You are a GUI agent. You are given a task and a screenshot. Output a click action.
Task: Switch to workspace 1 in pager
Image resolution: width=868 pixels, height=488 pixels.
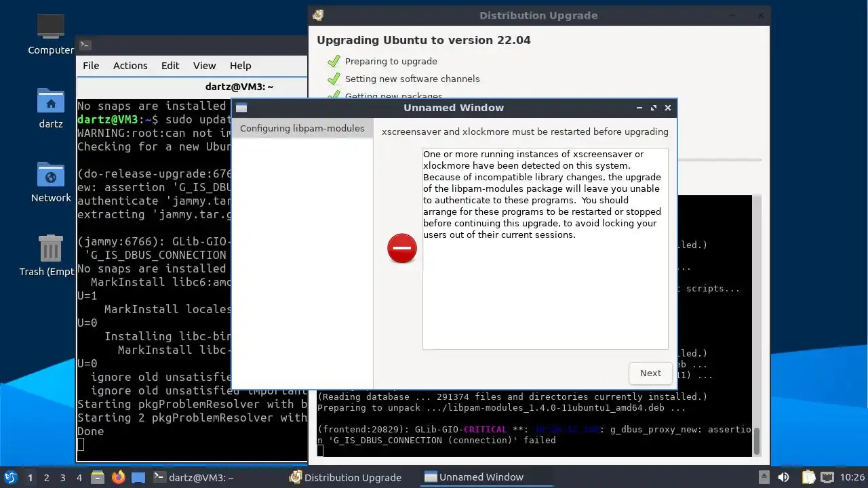(x=30, y=478)
